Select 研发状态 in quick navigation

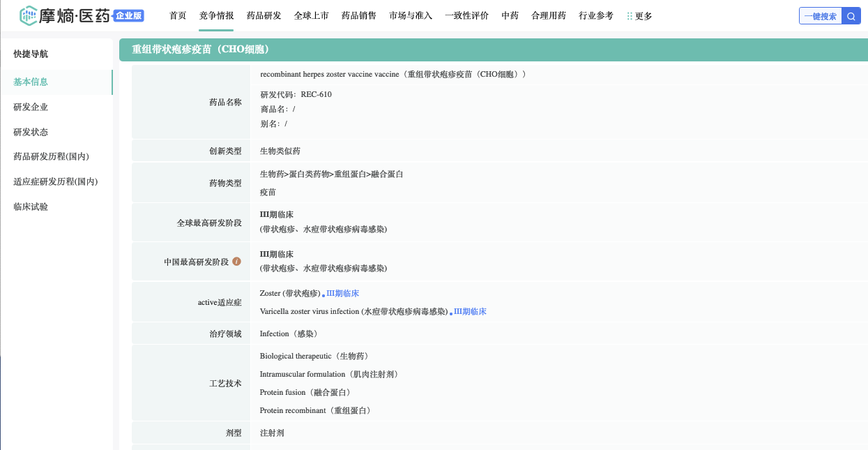pyautogui.click(x=31, y=132)
